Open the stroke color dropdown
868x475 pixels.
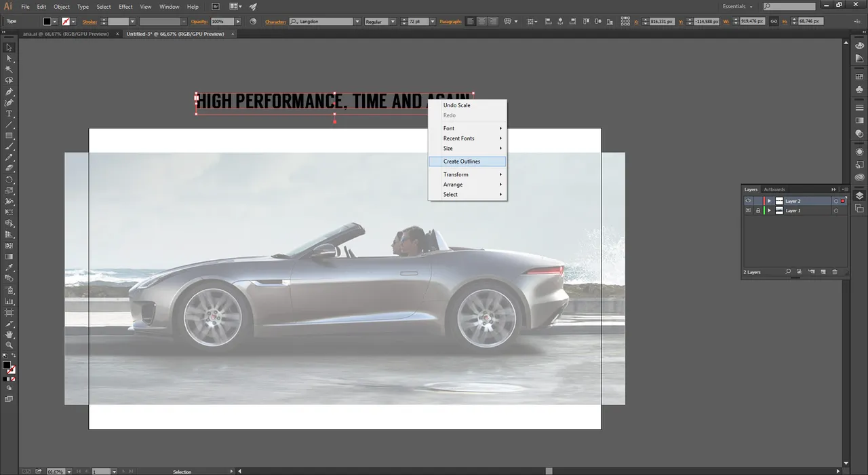[74, 22]
